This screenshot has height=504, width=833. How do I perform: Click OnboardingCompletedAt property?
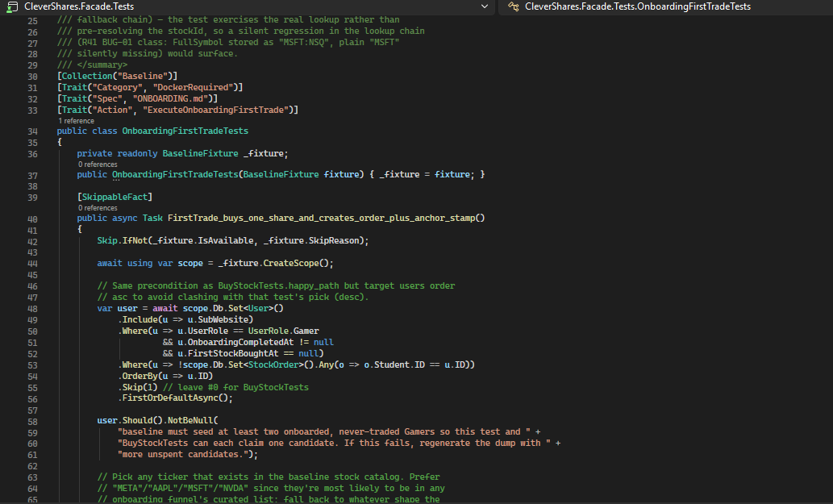click(240, 342)
